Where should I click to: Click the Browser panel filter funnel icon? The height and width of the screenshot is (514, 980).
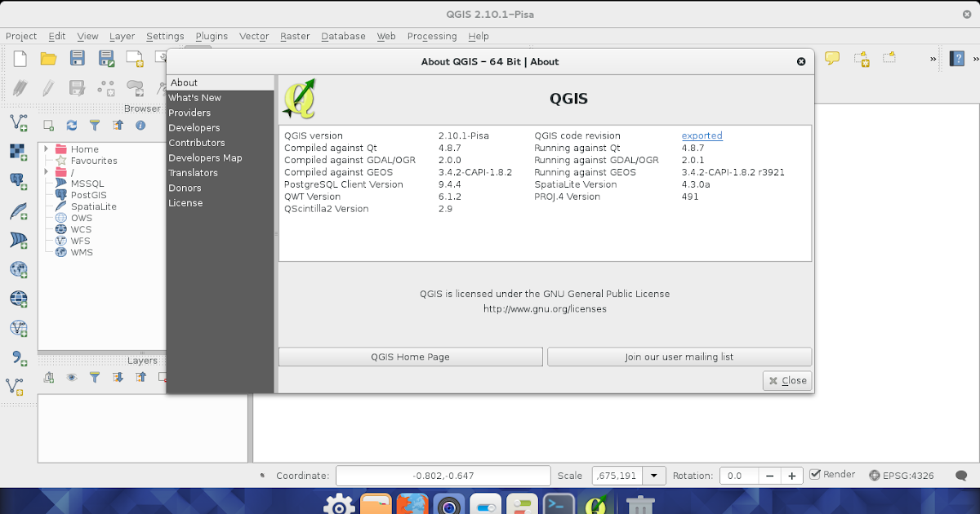95,126
